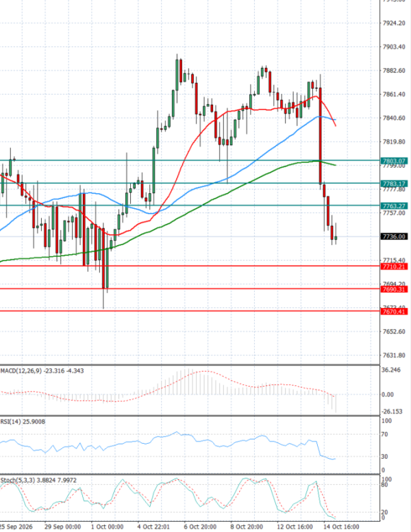Viewport: 411px width, 532px height.
Task: Select the teal 7763.27 price tag
Action: (394, 206)
